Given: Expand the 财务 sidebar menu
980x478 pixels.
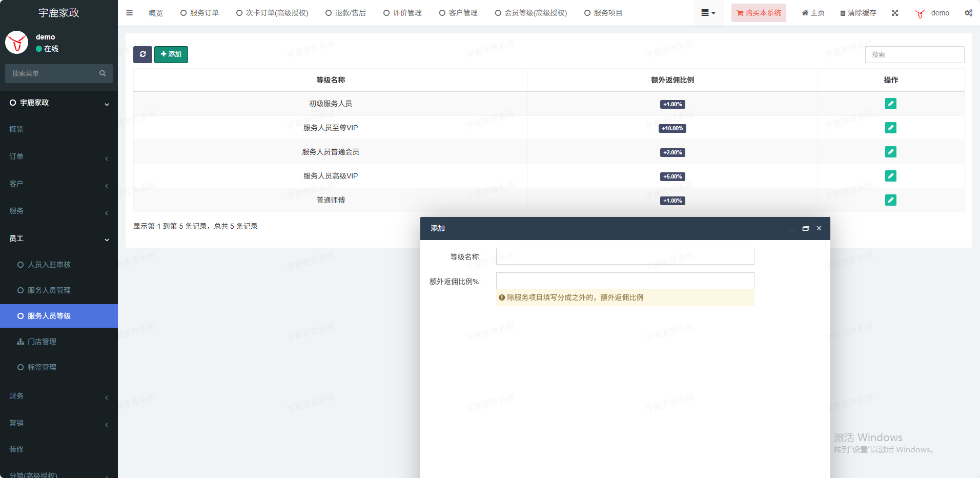Looking at the screenshot, I should click(58, 396).
